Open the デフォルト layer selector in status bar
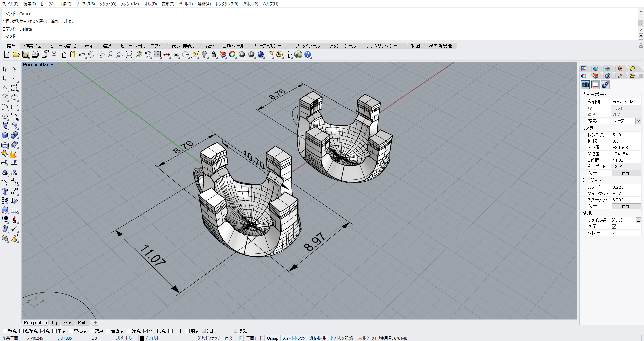The image size is (644, 341). click(x=152, y=338)
